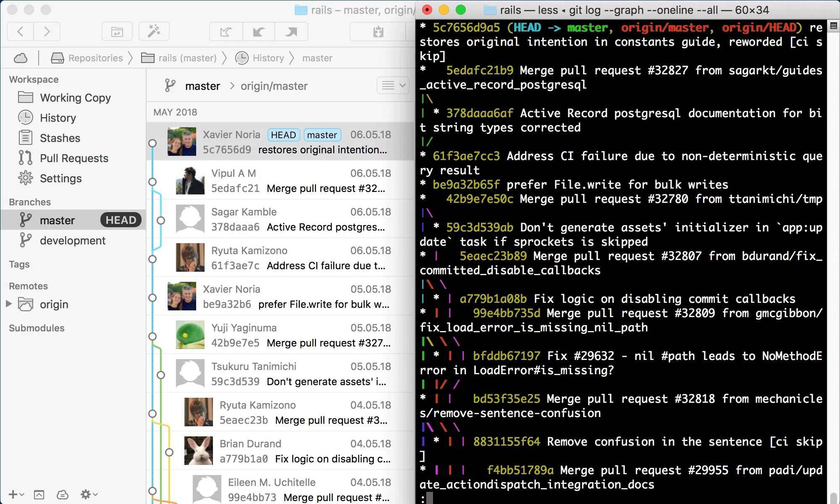Click the stash changes icon
Screen dimensions: 840x504
pyautogui.click(x=378, y=31)
